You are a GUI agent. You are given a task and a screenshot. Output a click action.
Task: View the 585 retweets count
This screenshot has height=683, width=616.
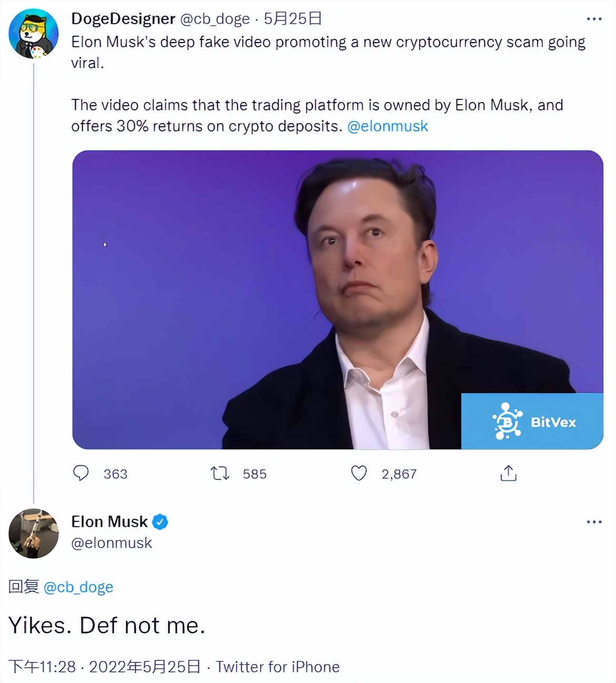255,474
